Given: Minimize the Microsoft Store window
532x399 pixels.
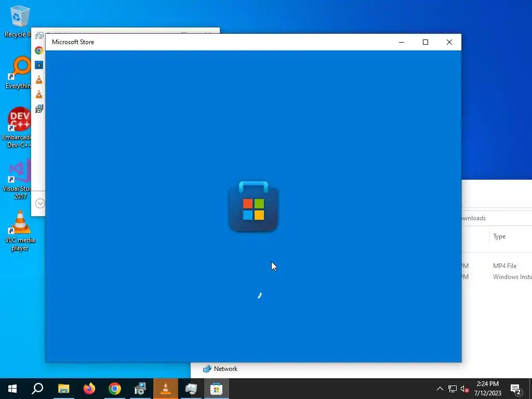Looking at the screenshot, I should (402, 42).
